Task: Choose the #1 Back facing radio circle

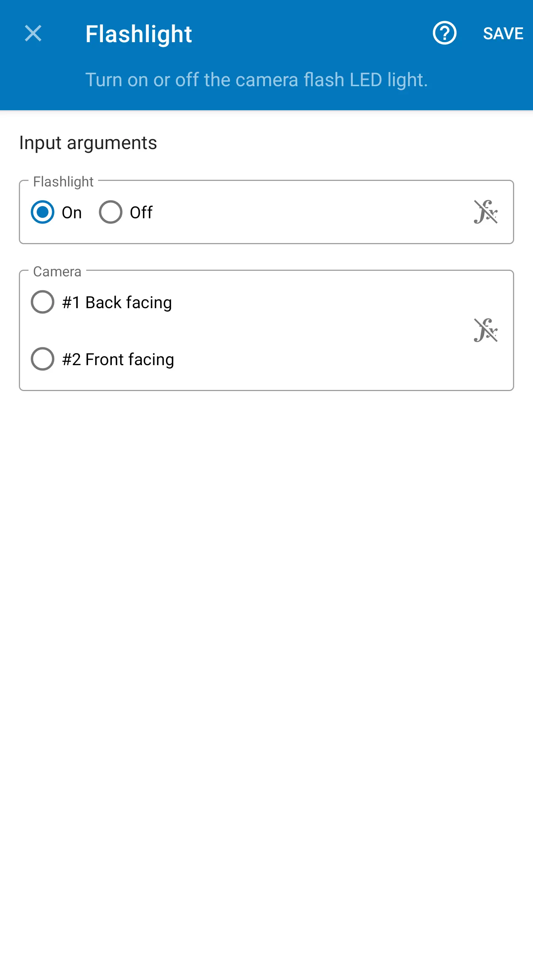Action: (42, 302)
